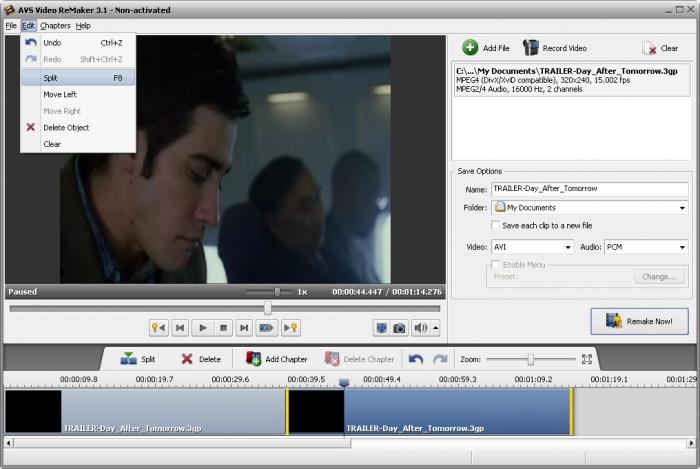Screen dimensions: 700x469
Task: Open the Chapters menu
Action: (x=55, y=25)
